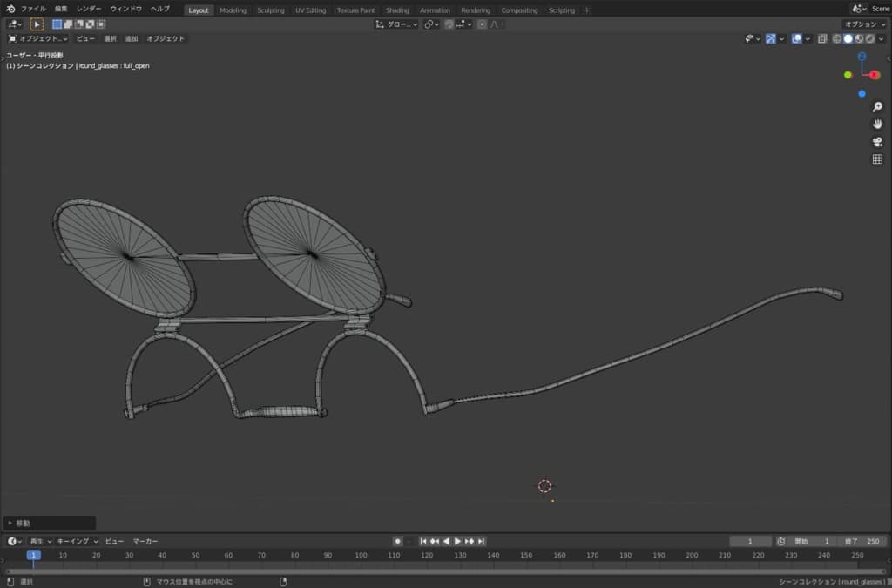Open the object visibility filter dropdown
This screenshot has height=588, width=892.
pyautogui.click(x=753, y=38)
